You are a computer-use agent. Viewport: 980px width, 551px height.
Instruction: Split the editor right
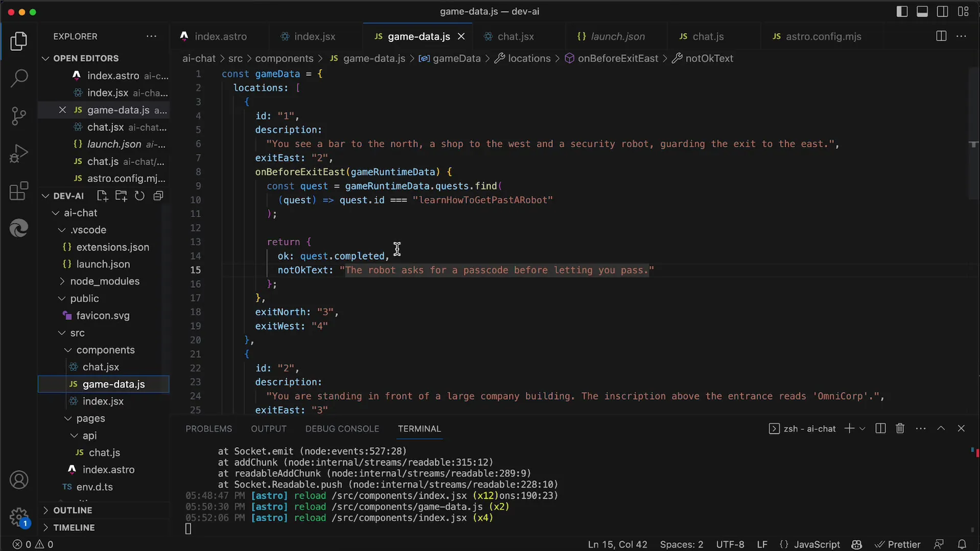coord(941,36)
